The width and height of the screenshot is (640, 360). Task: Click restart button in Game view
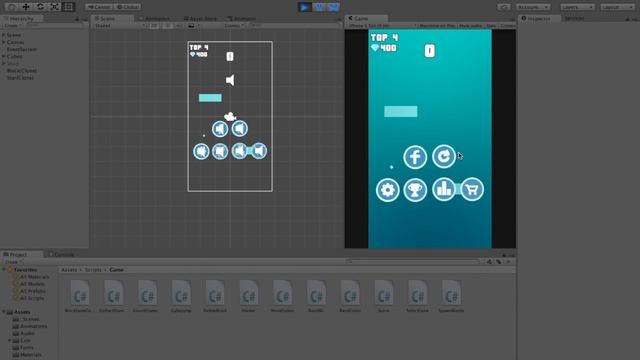443,156
